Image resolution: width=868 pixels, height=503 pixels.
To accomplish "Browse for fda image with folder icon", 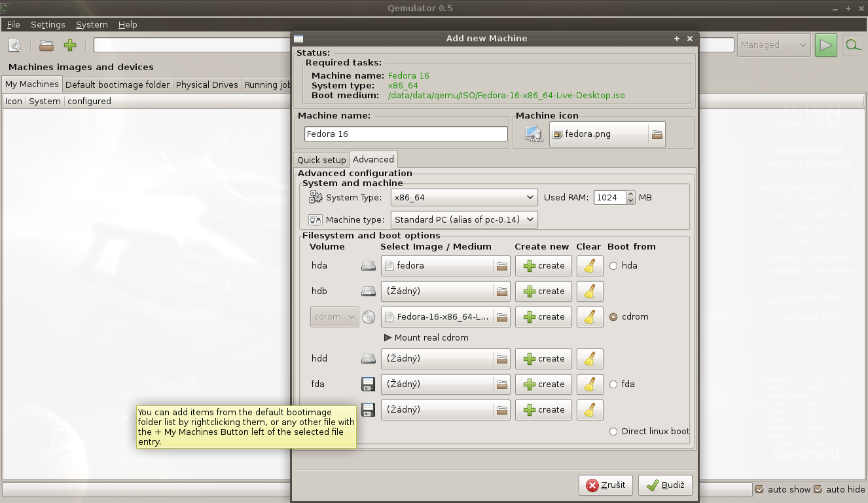I will coord(502,384).
